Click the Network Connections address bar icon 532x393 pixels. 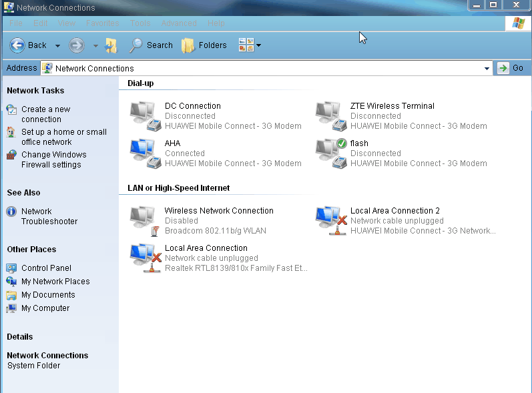pyautogui.click(x=47, y=68)
